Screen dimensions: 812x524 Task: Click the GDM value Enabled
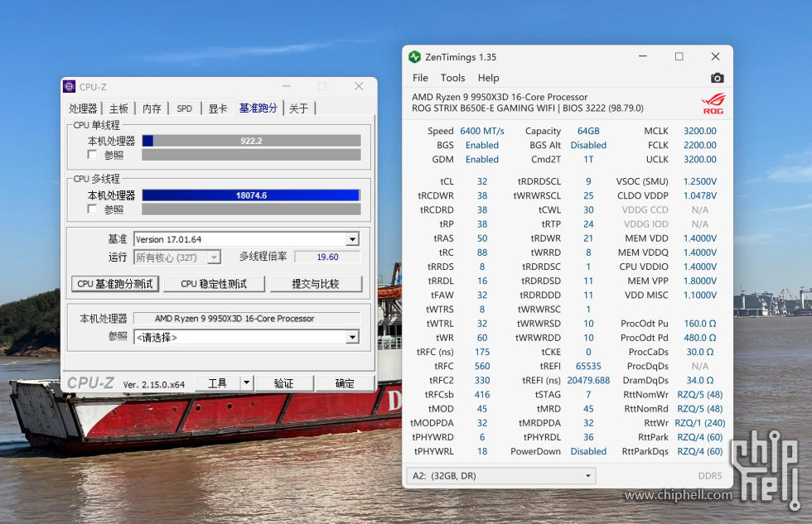482,159
